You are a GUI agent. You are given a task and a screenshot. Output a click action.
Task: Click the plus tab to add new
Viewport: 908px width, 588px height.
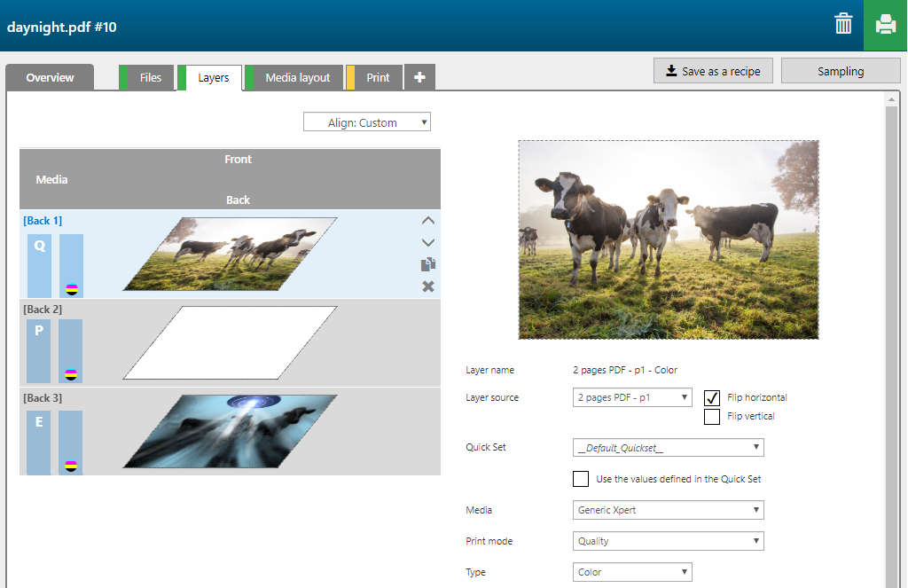click(419, 78)
